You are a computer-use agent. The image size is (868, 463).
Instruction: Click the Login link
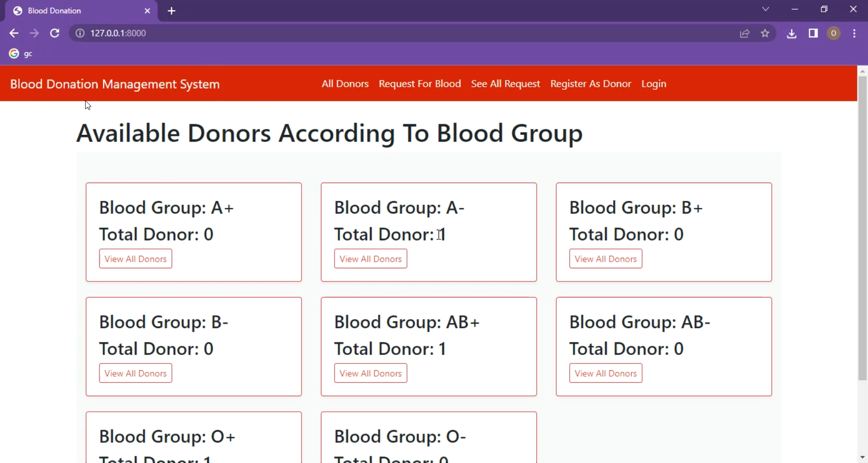654,84
